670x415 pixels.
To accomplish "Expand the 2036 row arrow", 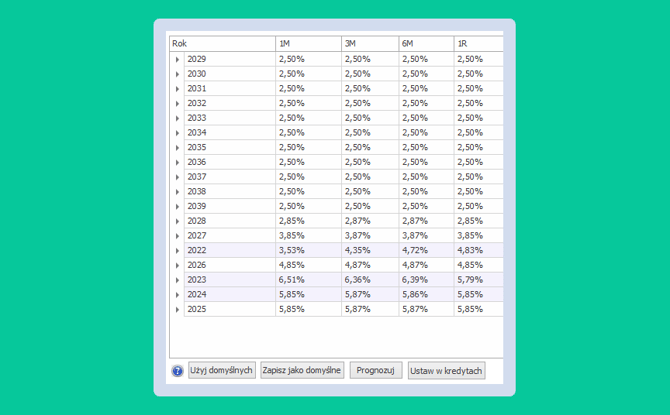I will (177, 162).
